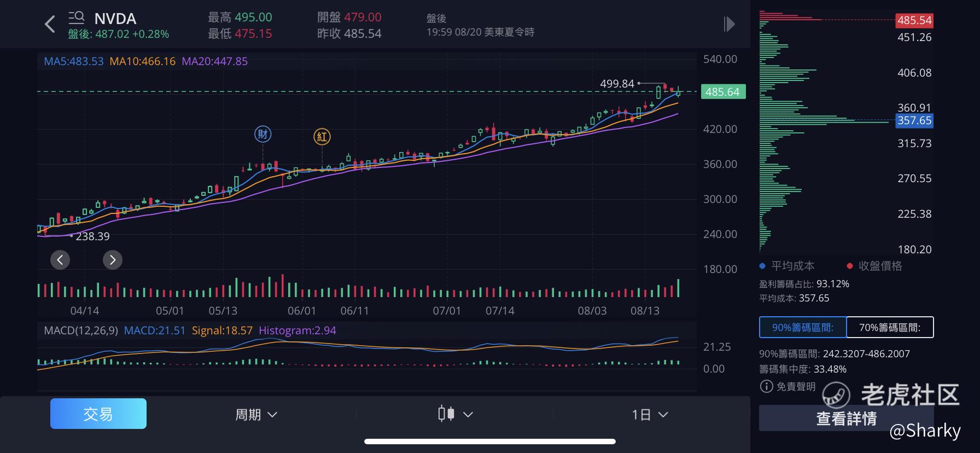The image size is (980, 453).
Task: Click the 盈利籌碼占比: 93.12% value
Action: (x=804, y=283)
